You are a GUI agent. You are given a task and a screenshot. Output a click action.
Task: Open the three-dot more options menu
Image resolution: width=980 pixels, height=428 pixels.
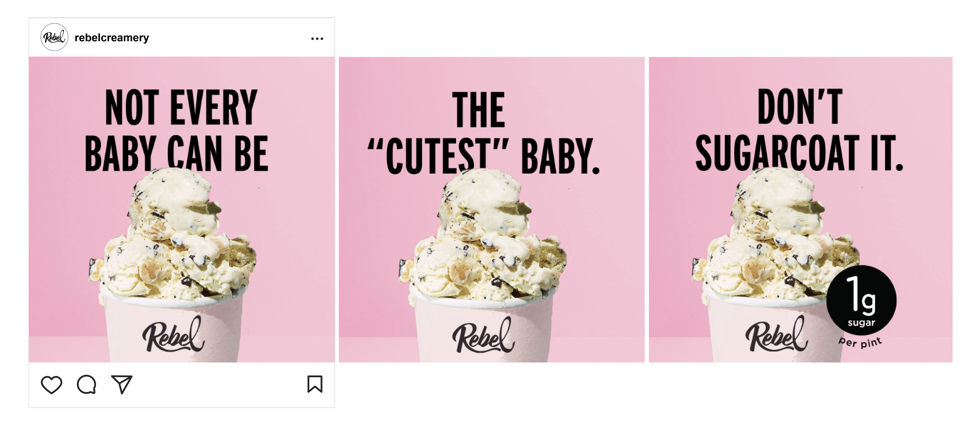click(x=317, y=38)
